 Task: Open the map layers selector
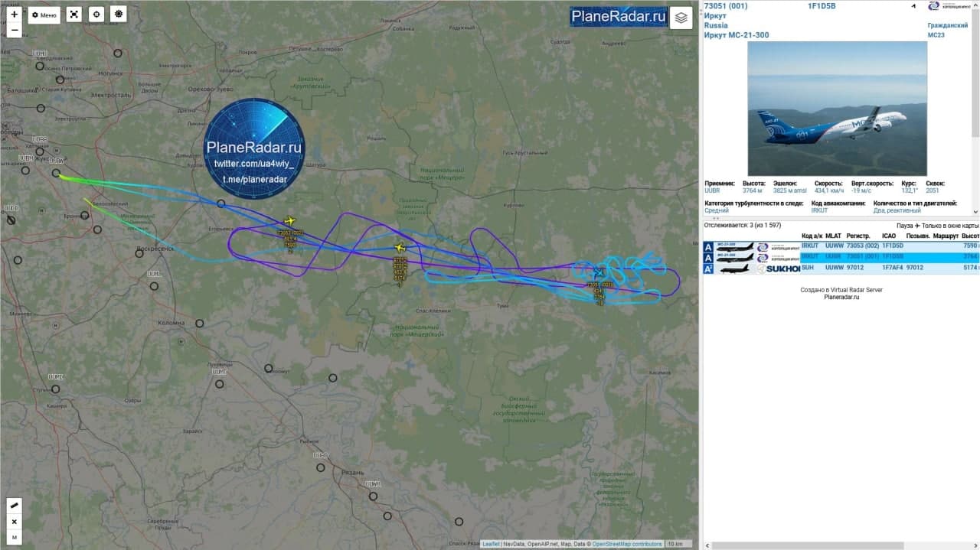(x=681, y=18)
